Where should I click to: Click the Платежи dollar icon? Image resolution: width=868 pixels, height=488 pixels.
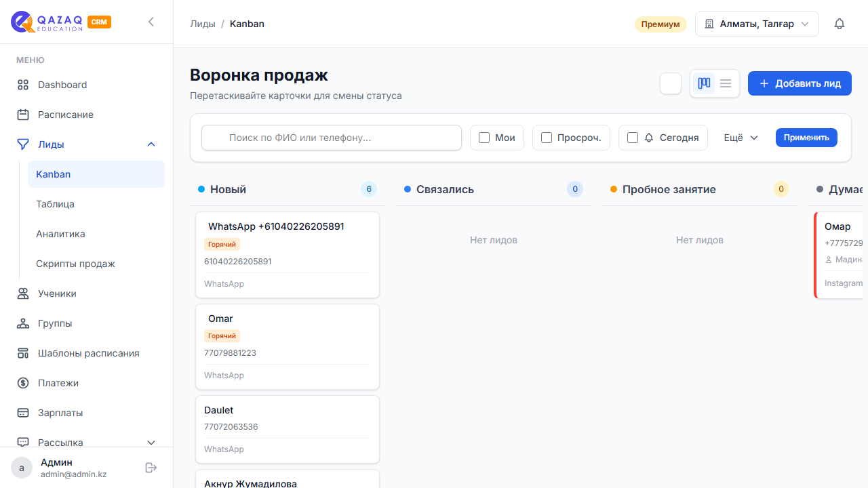click(23, 383)
